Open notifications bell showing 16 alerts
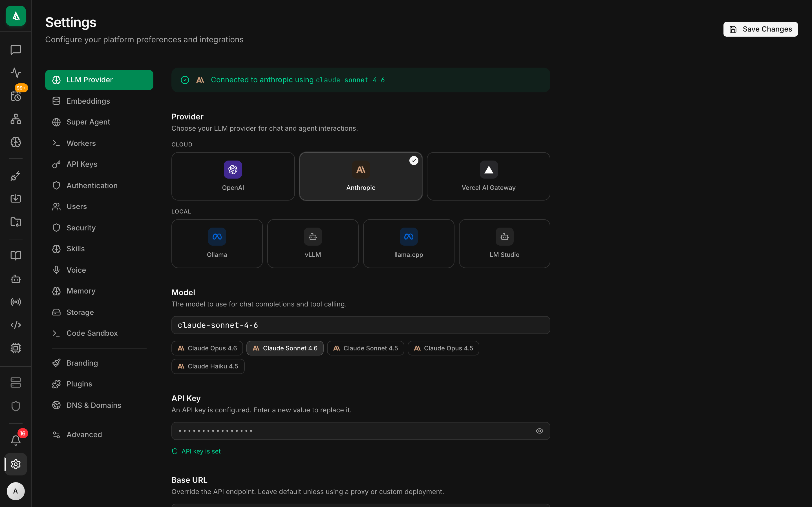The height and width of the screenshot is (507, 812). point(16,440)
